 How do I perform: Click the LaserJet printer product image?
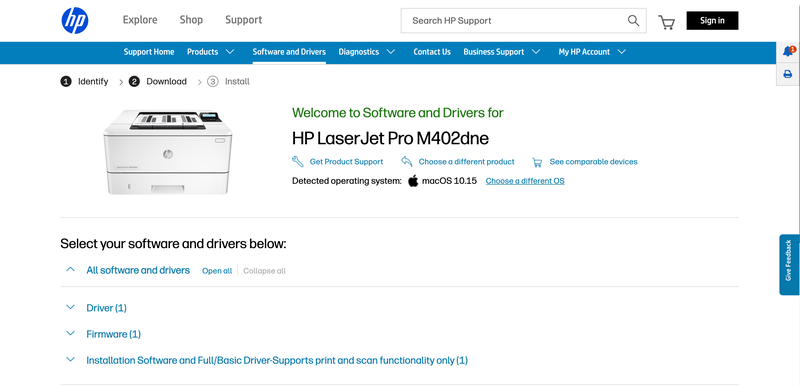[x=168, y=151]
